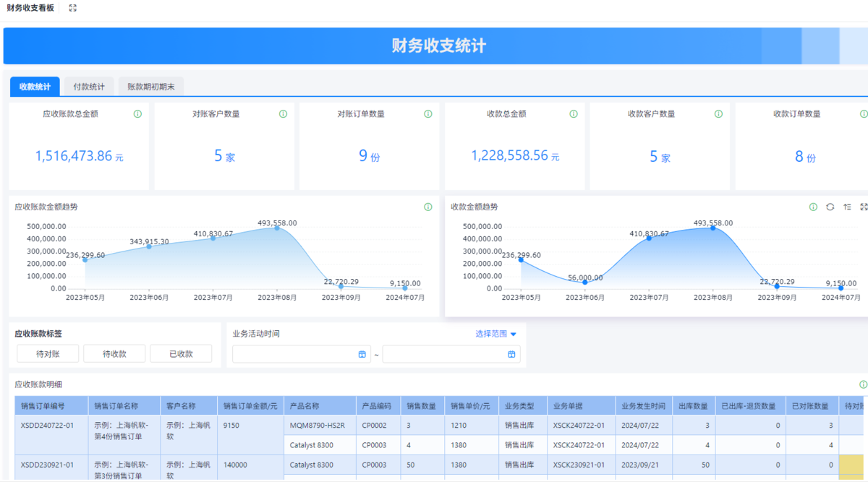Click the 2023年08月 point on 应收账款金额趋势 chart

[277, 228]
